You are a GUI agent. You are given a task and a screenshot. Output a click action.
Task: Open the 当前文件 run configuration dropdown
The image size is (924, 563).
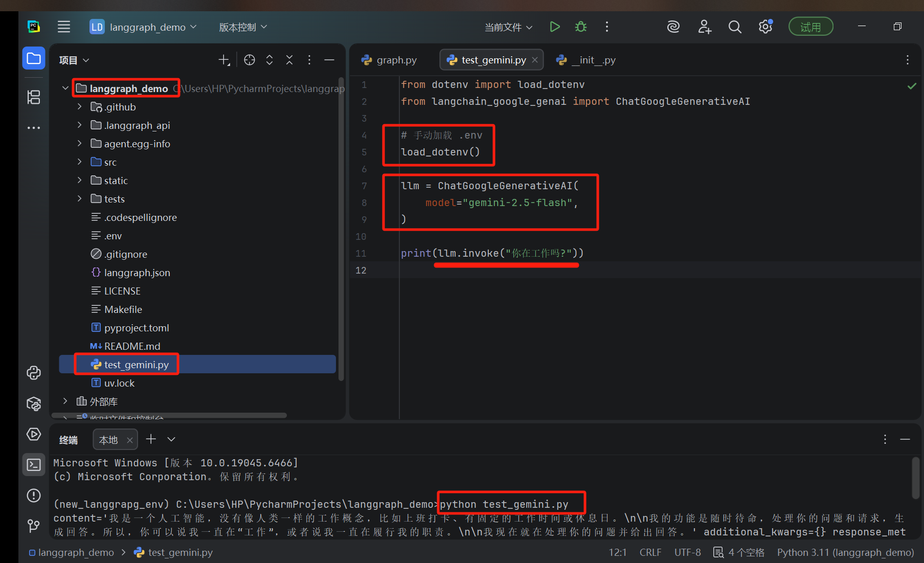coord(508,27)
